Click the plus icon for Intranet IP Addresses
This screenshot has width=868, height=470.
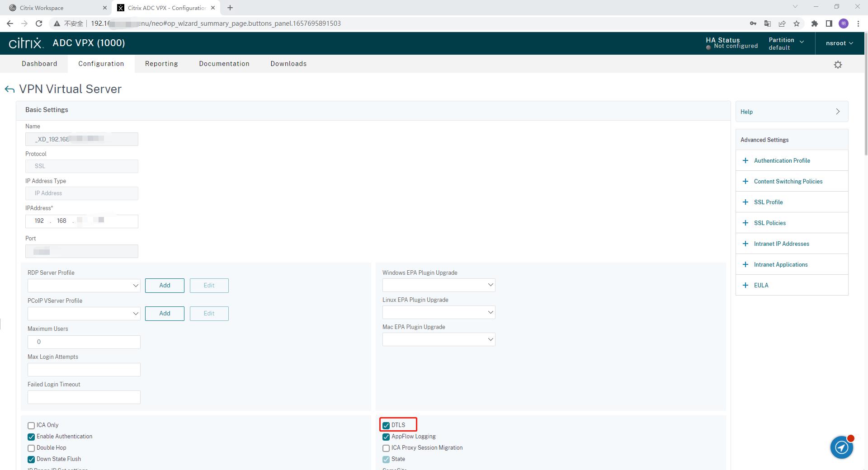click(745, 244)
